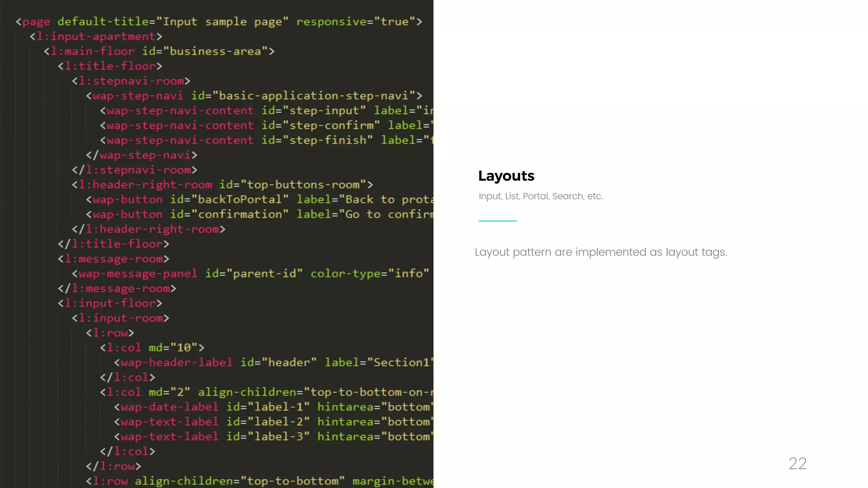Click 'Input, List, Portal, Search, etc.' subtitle
The height and width of the screenshot is (488, 868).
click(x=541, y=196)
